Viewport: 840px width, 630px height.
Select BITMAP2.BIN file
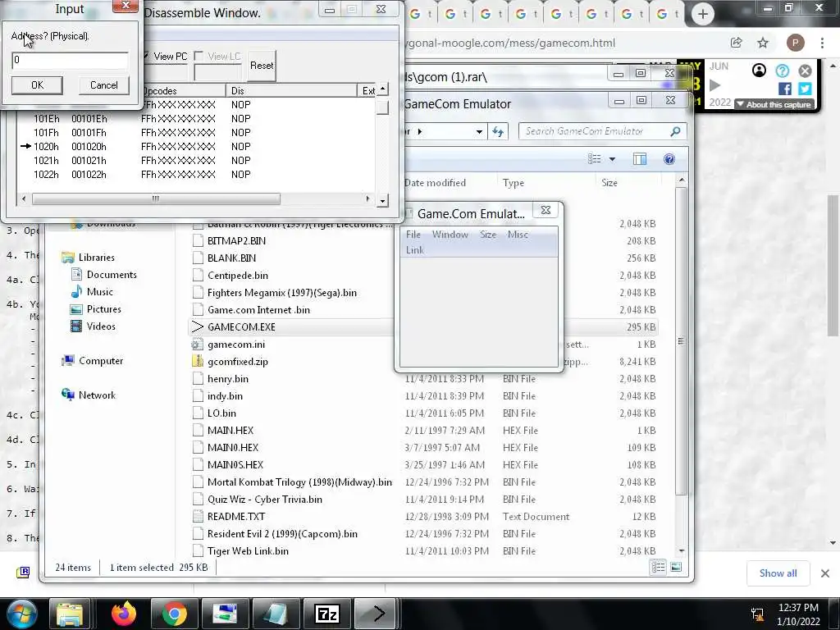pyautogui.click(x=236, y=241)
